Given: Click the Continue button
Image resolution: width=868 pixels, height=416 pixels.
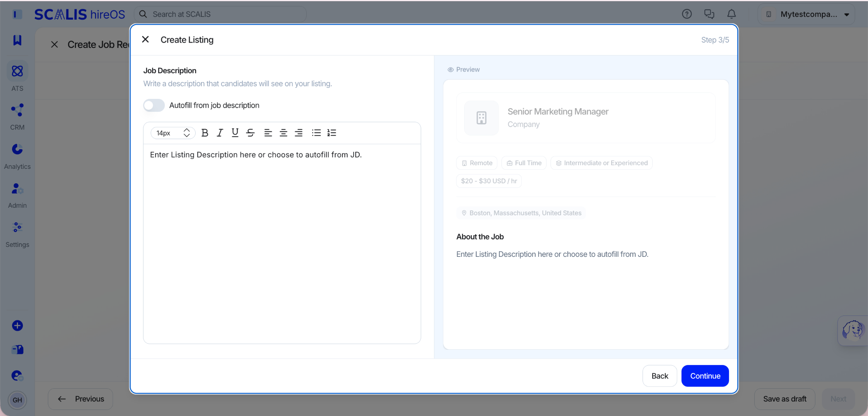Looking at the screenshot, I should [x=705, y=376].
